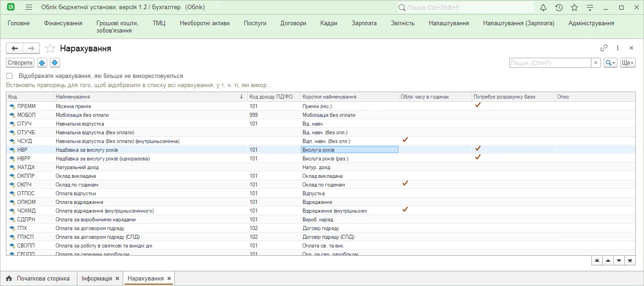Screen dimensions: 644x286
Task: Select code cell СДПРН
Action: click(x=26, y=220)
